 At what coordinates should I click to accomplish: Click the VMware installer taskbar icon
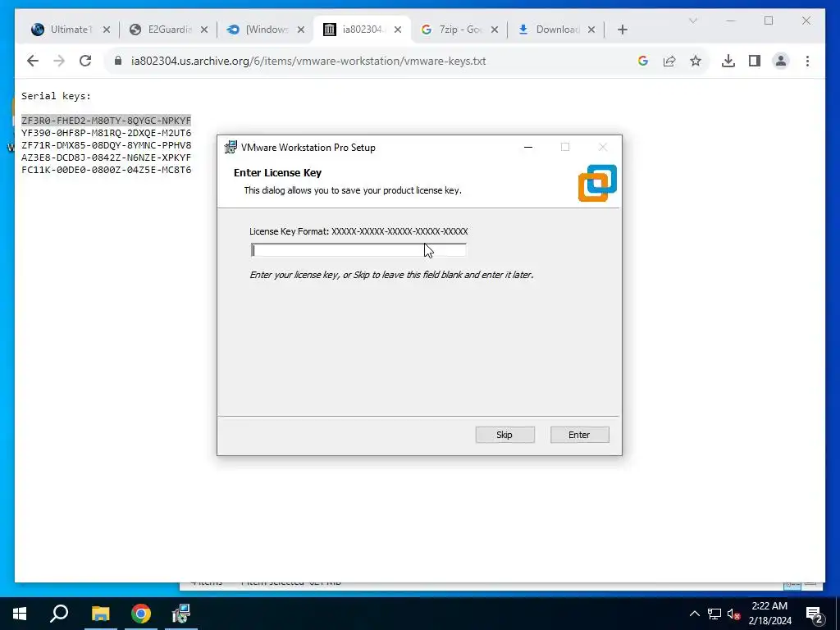[x=181, y=614]
